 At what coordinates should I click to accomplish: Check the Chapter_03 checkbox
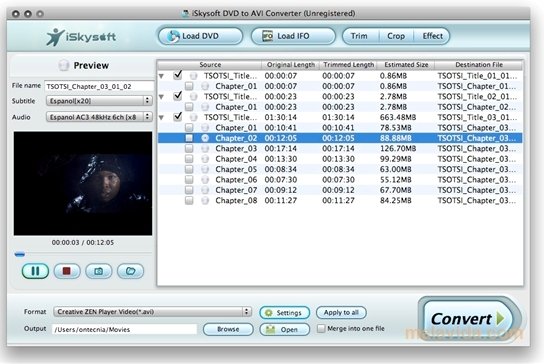(x=189, y=149)
